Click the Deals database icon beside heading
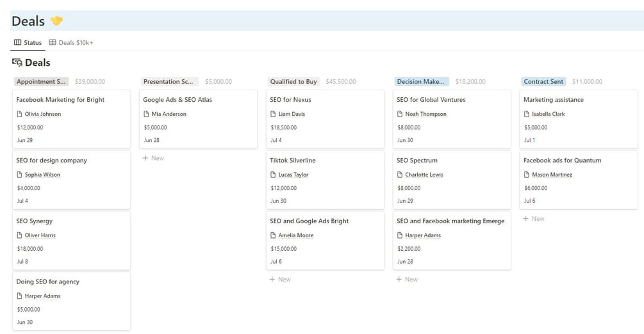The height and width of the screenshot is (334, 644). [17, 63]
